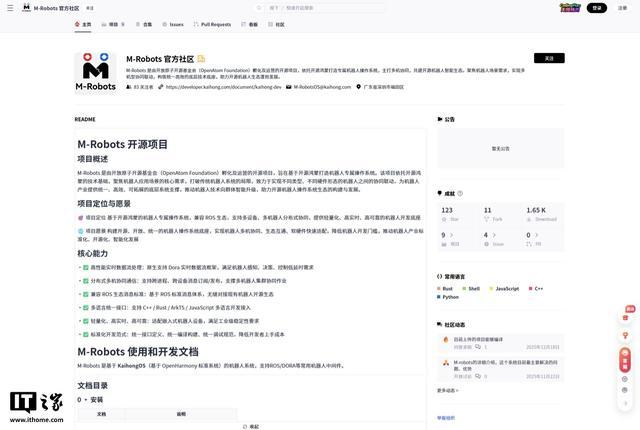Open the community post starting with M-robots

(x=501, y=369)
